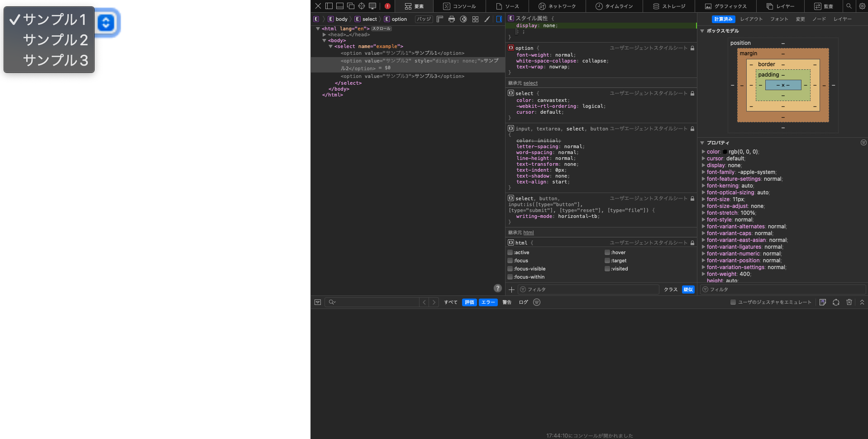
Task: Click the rulers icon in DOM toolbar
Action: (439, 19)
